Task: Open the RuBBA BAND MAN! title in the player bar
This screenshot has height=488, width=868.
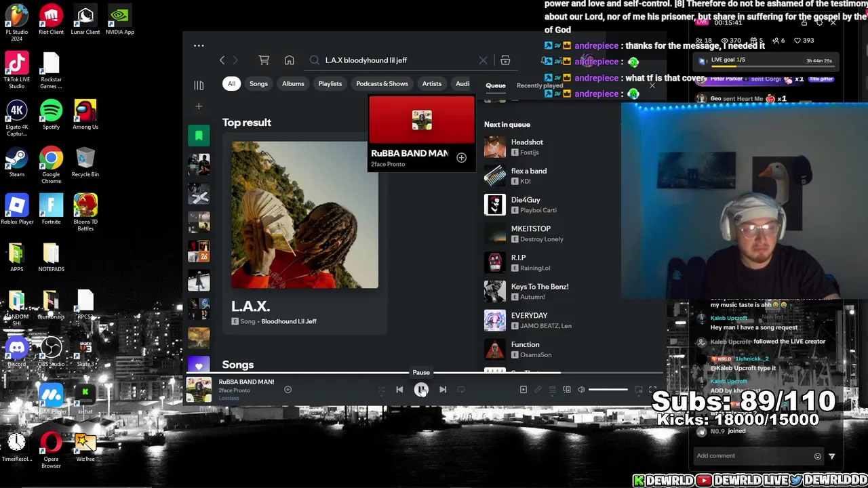Action: pos(246,382)
